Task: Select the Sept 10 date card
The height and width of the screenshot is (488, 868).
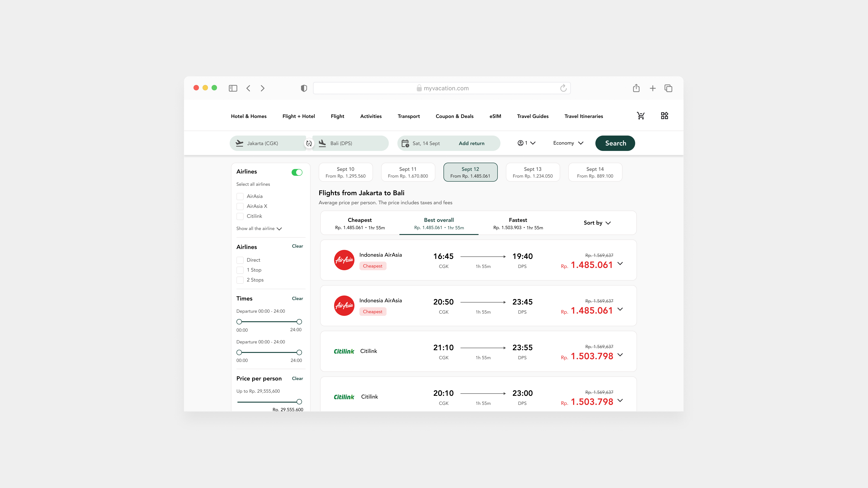Action: click(346, 172)
